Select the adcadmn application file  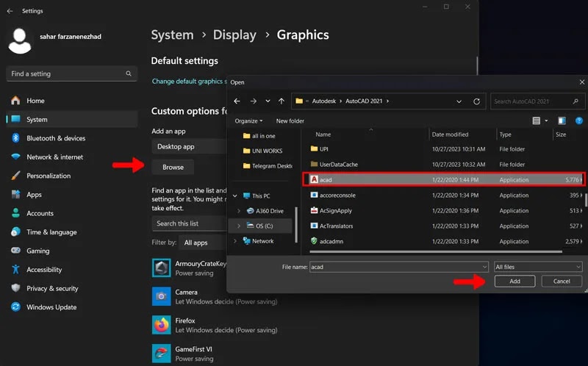pyautogui.click(x=443, y=241)
